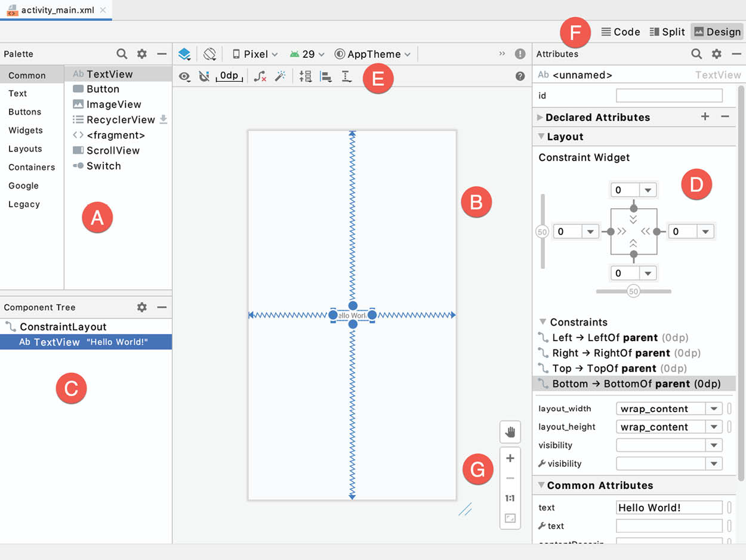Select the ImageView palette item
The image size is (746, 560).
coord(113,104)
